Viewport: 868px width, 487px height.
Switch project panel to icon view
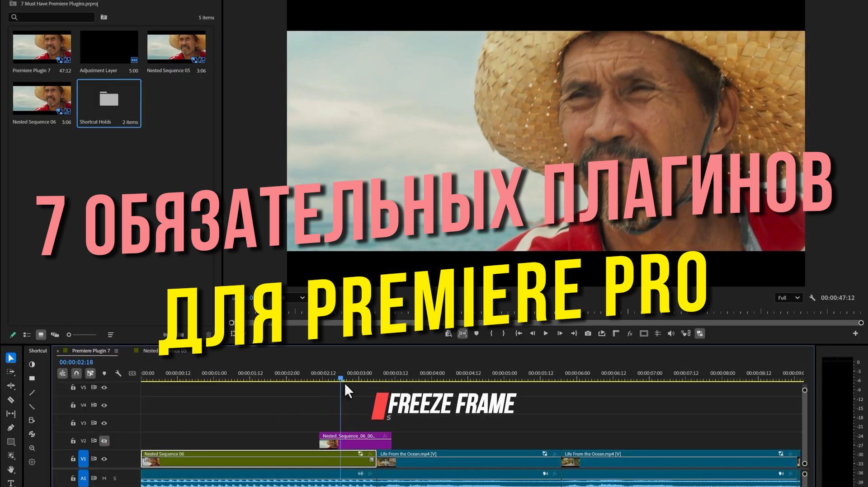pyautogui.click(x=41, y=335)
